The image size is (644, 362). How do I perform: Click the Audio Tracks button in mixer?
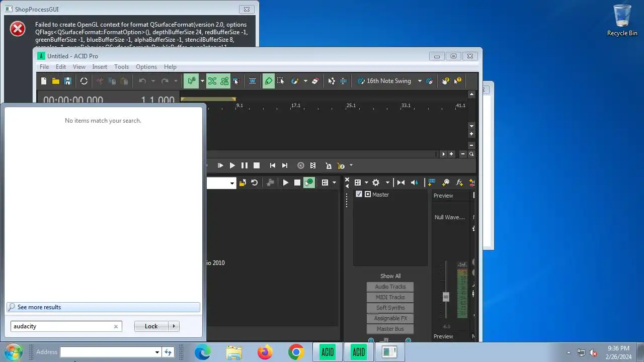coord(390,287)
